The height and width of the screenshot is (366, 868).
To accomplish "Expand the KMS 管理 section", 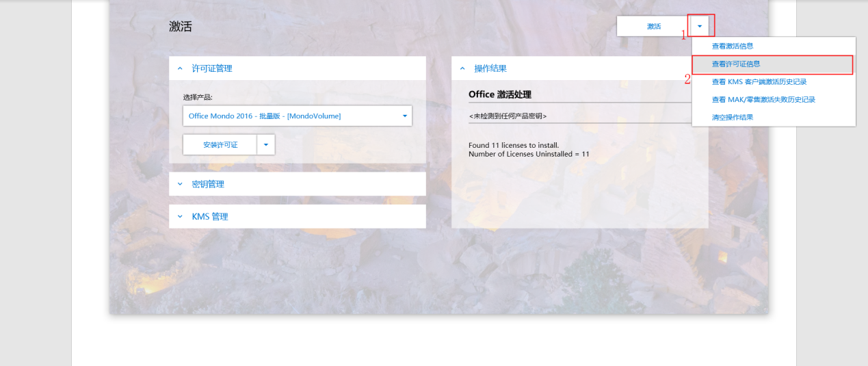I will point(298,216).
